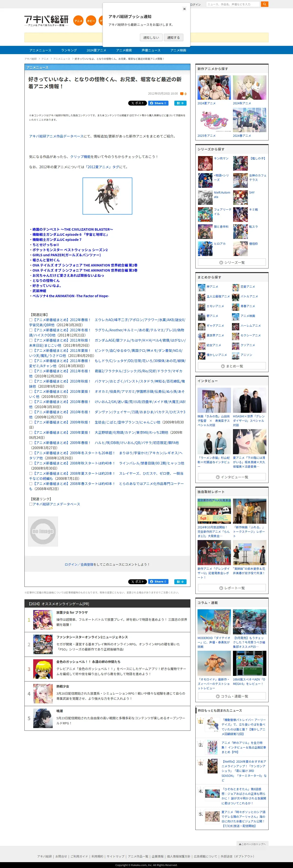Open 絶園のテンペスト anime link
293x868 pixels.
pos(73,229)
